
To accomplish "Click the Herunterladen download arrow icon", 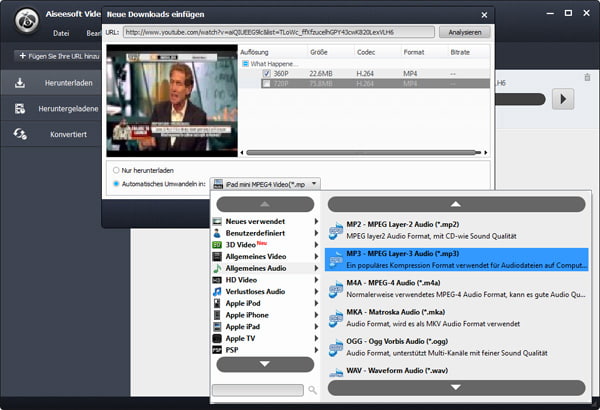I will pos(20,83).
